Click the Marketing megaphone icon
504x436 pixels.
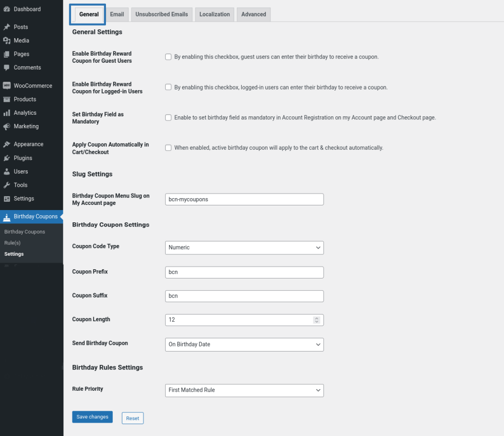click(7, 126)
